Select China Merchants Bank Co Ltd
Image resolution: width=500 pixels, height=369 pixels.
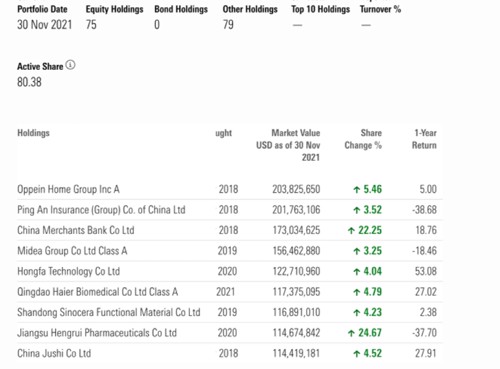pos(76,230)
